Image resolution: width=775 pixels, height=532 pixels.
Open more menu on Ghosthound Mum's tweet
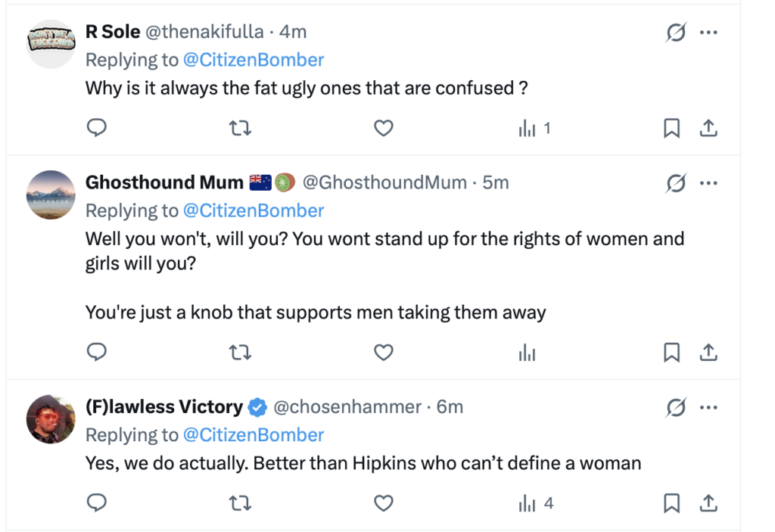(x=708, y=183)
